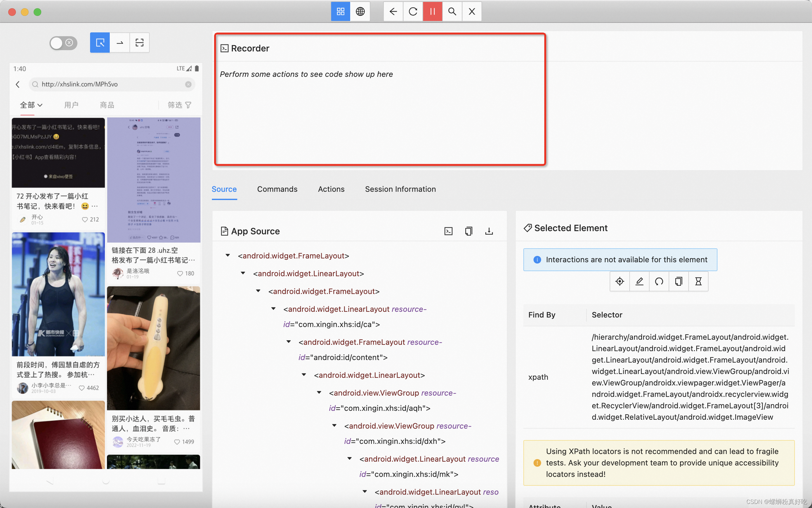Quit session with X toolbar button

tap(472, 12)
